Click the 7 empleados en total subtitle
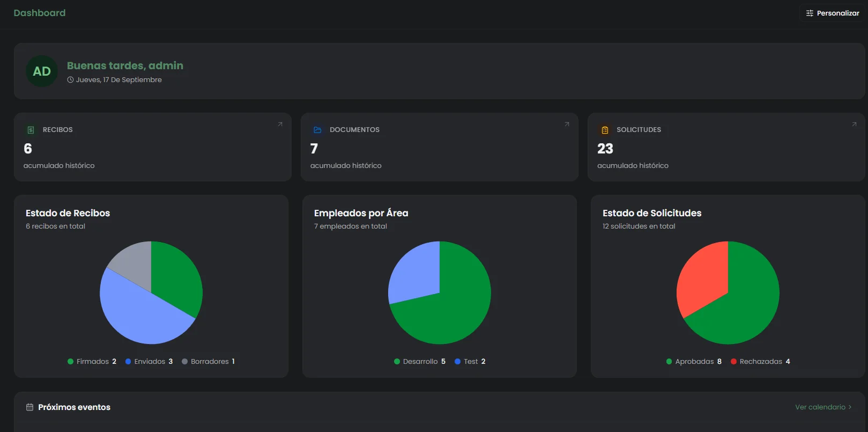The height and width of the screenshot is (432, 868). click(x=351, y=226)
